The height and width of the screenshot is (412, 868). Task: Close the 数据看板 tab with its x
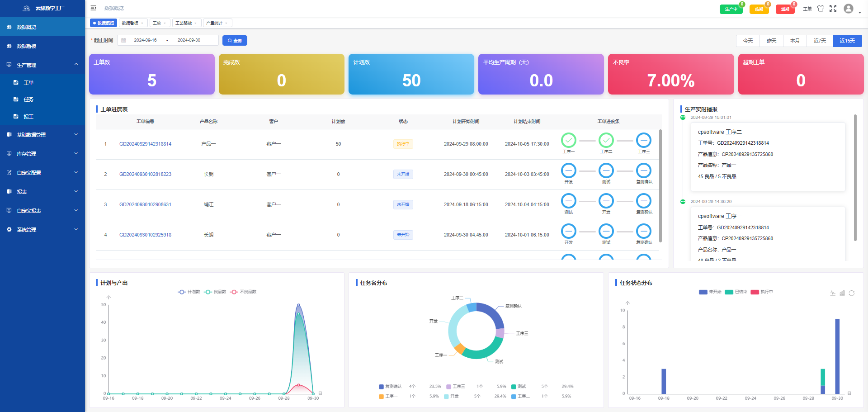[142, 23]
